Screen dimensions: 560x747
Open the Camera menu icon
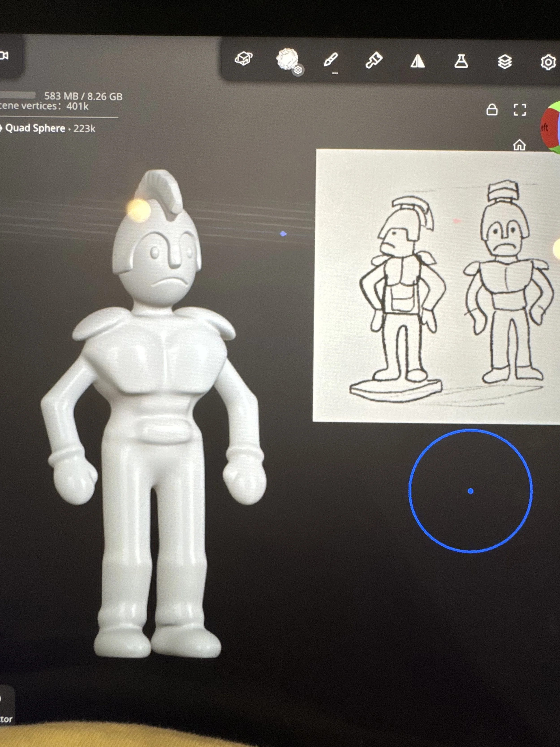pos(4,55)
